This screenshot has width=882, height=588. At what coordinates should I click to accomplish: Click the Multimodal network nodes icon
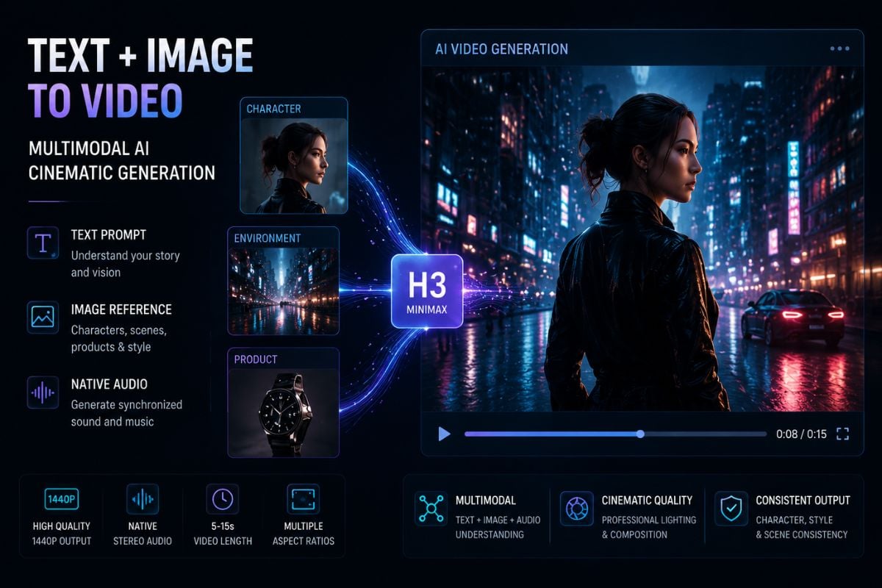pyautogui.click(x=430, y=508)
